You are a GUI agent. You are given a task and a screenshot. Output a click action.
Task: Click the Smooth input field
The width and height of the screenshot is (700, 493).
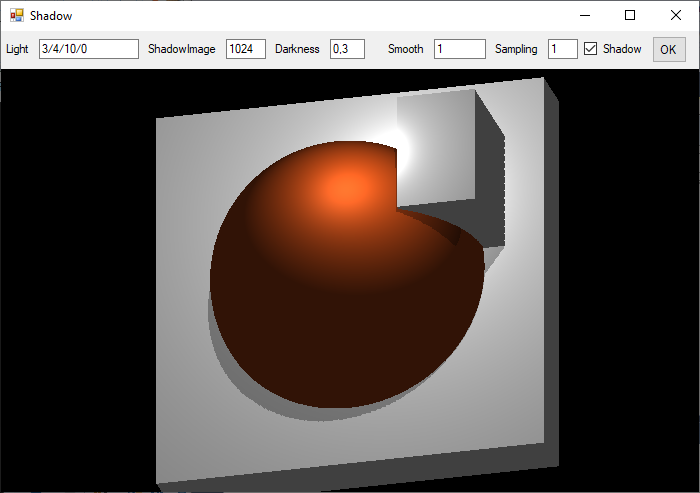click(x=460, y=49)
